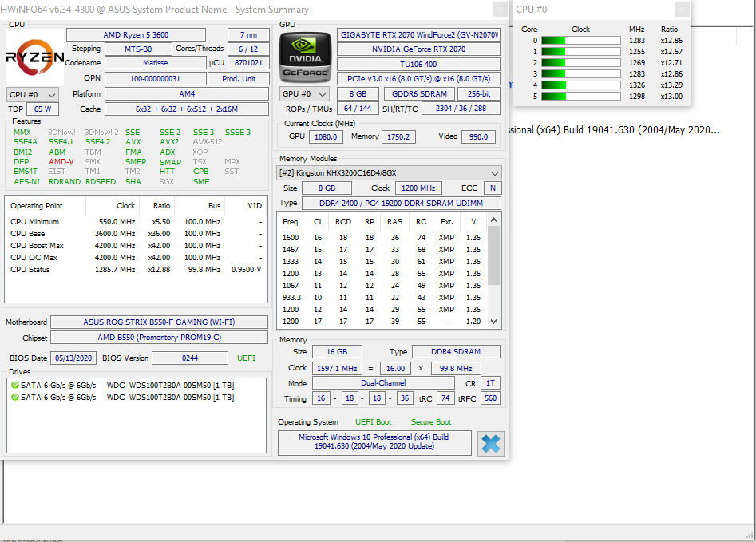Click the memory clock 1597.1 MHz field
This screenshot has width=756, height=542.
click(337, 369)
